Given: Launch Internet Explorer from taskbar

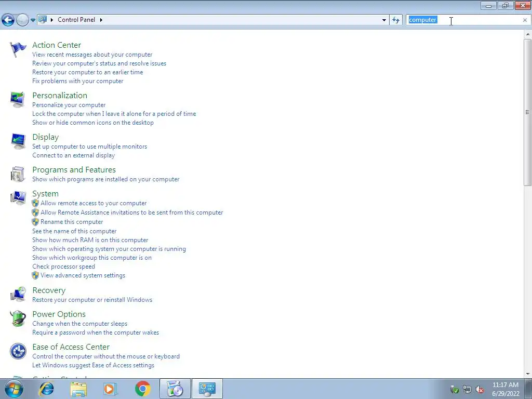Looking at the screenshot, I should (46, 389).
